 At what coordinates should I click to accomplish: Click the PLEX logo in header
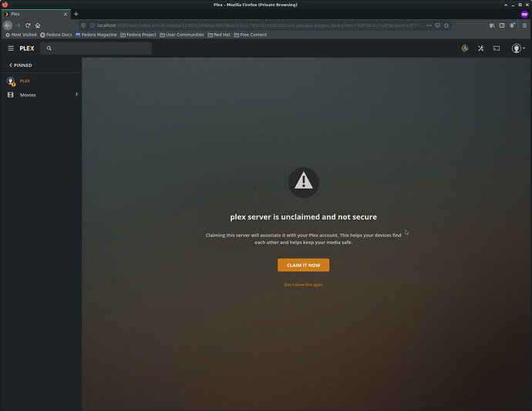click(27, 49)
